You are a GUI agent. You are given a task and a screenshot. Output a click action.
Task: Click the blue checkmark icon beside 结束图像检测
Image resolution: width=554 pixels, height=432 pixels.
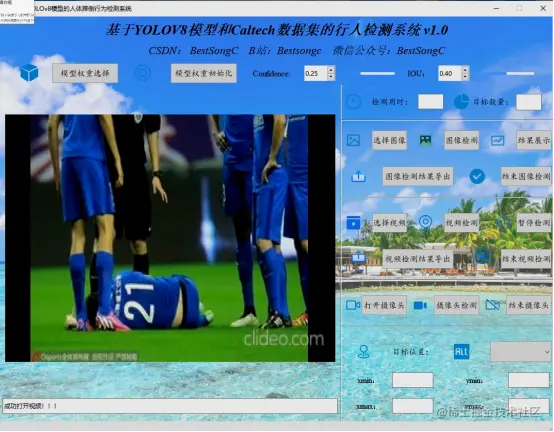click(477, 176)
